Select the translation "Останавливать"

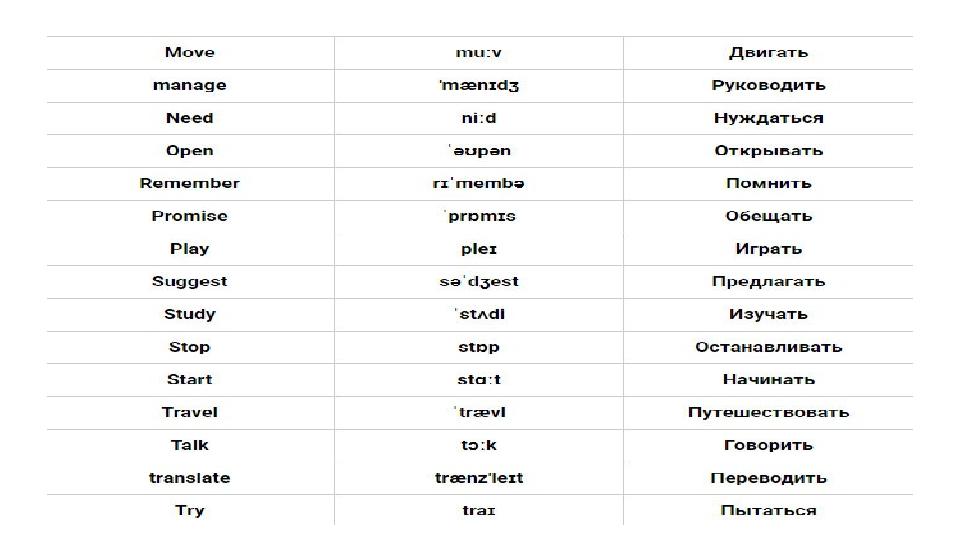[x=768, y=347]
